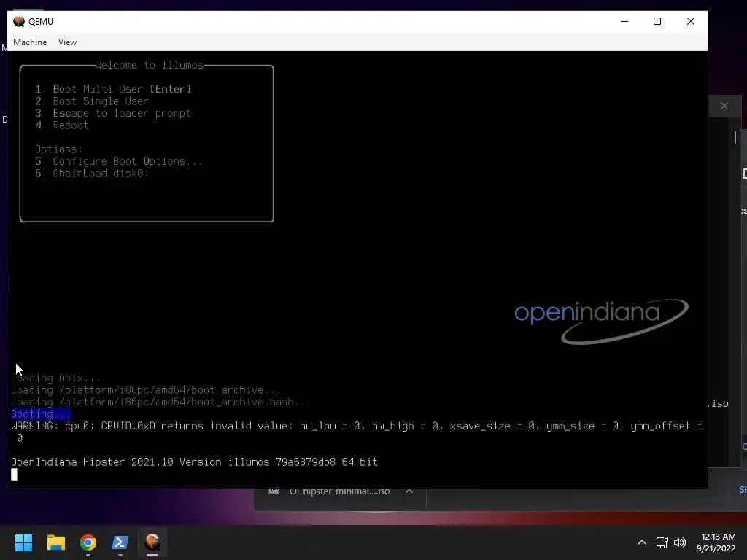Click the Escape to loader prompt line

pyautogui.click(x=113, y=113)
